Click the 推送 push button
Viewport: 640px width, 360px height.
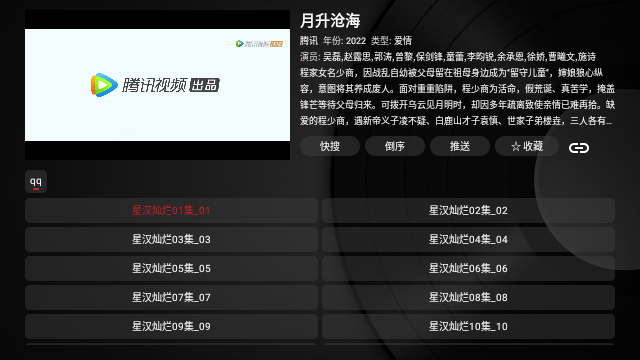pos(460,146)
